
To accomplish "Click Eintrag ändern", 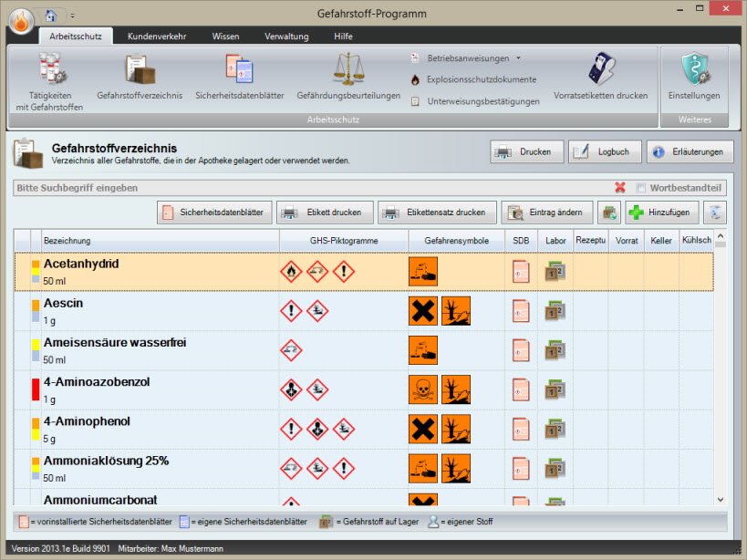I will click(547, 213).
